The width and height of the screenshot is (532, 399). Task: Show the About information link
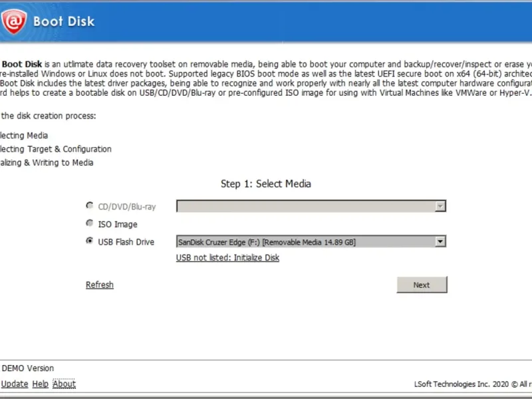coord(65,384)
